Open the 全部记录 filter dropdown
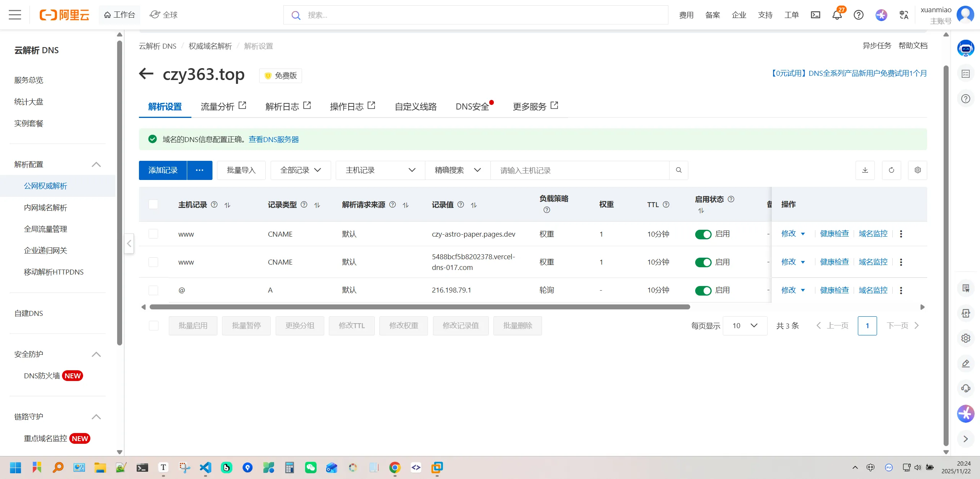This screenshot has height=479, width=980. click(x=301, y=170)
